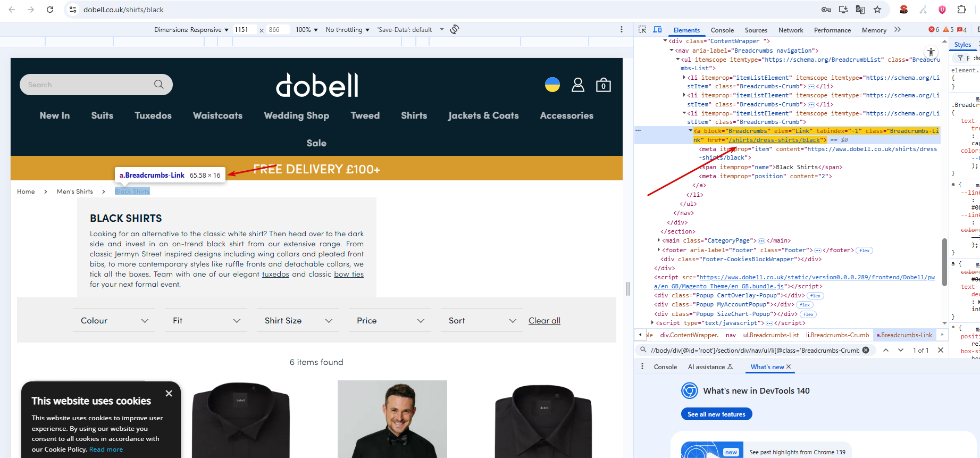Open the Ukraine flag icon in header
Image resolution: width=980 pixels, height=458 pixels.
[552, 85]
